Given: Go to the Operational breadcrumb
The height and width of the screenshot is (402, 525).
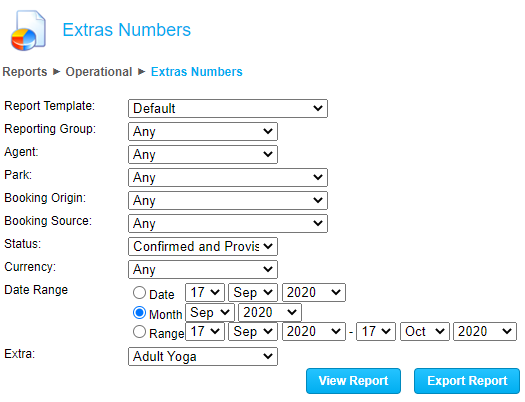Looking at the screenshot, I should [x=99, y=72].
